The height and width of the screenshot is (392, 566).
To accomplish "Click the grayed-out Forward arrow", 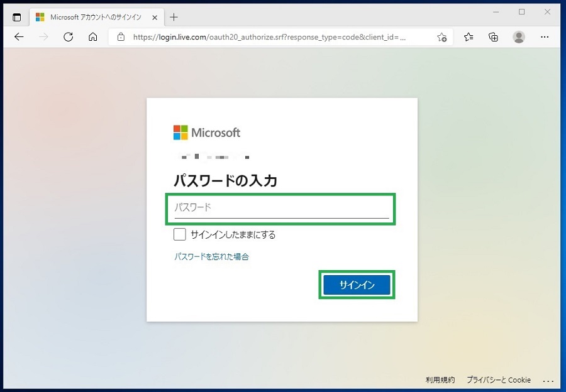I will pos(43,37).
